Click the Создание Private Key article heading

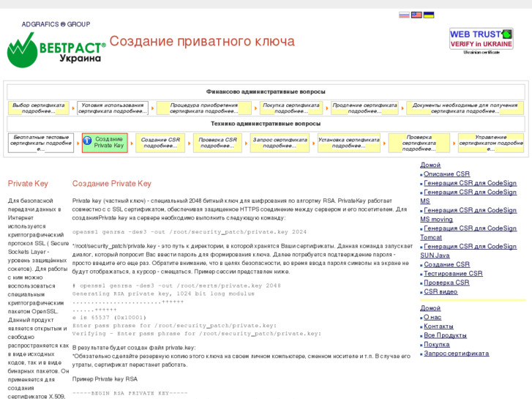112,184
